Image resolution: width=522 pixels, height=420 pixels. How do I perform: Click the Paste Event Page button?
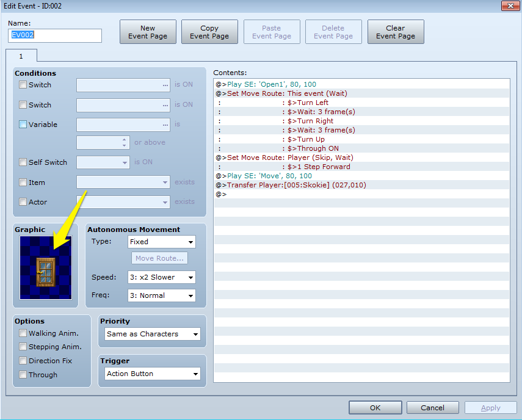click(x=272, y=32)
